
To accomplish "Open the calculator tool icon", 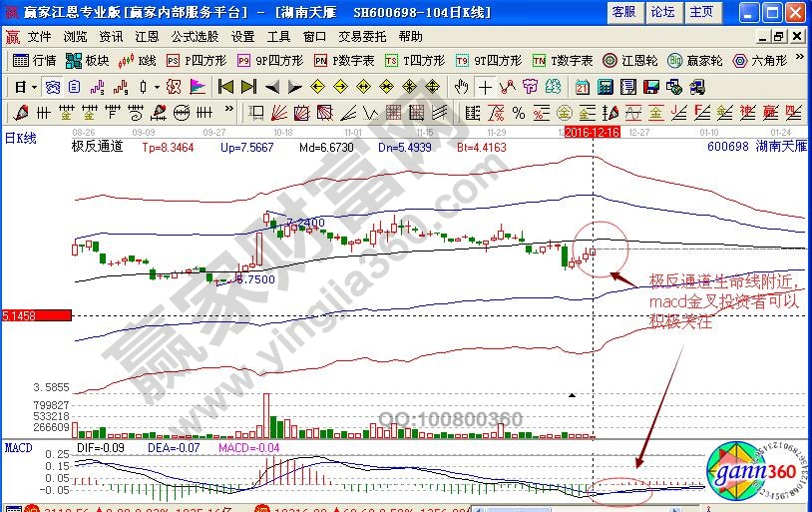I will click(605, 86).
